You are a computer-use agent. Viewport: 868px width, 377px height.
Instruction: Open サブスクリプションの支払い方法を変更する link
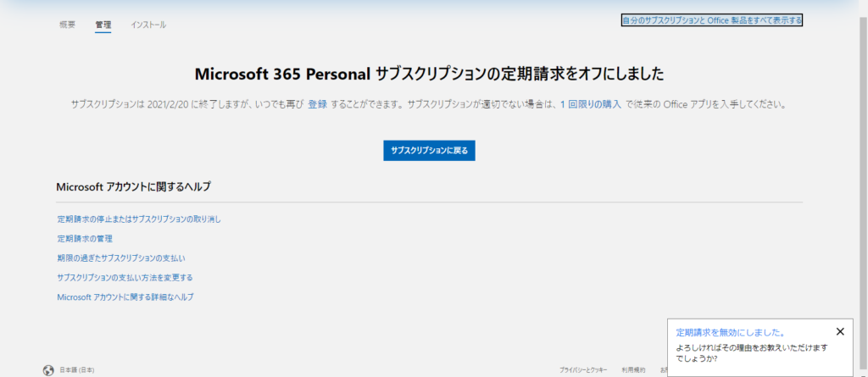pyautogui.click(x=125, y=277)
